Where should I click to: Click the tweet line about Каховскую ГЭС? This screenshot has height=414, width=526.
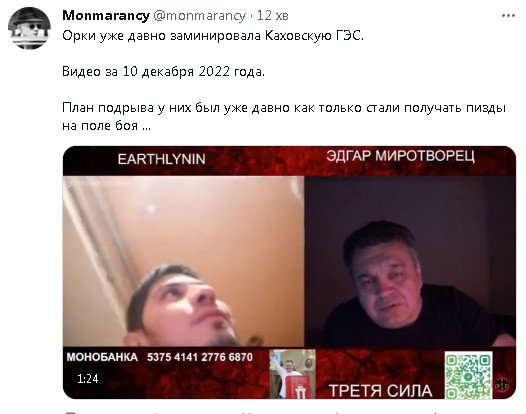(x=213, y=36)
